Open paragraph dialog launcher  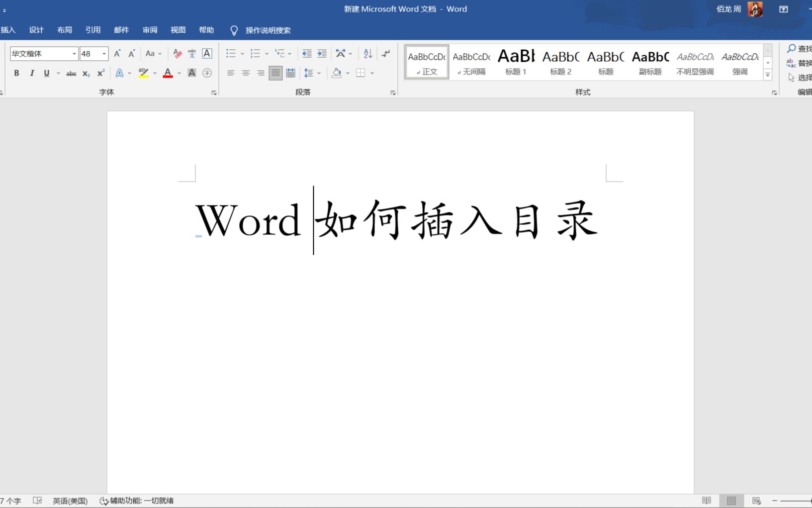point(393,93)
